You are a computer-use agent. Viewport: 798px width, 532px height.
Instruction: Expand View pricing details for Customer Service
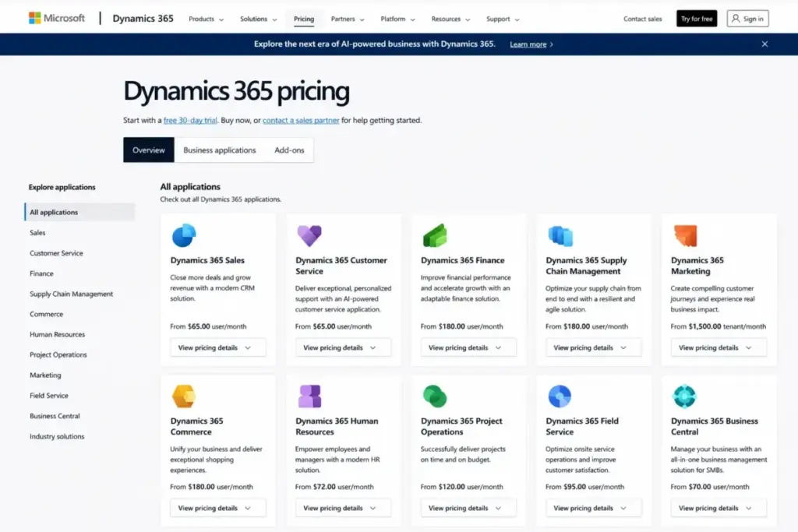pyautogui.click(x=343, y=347)
